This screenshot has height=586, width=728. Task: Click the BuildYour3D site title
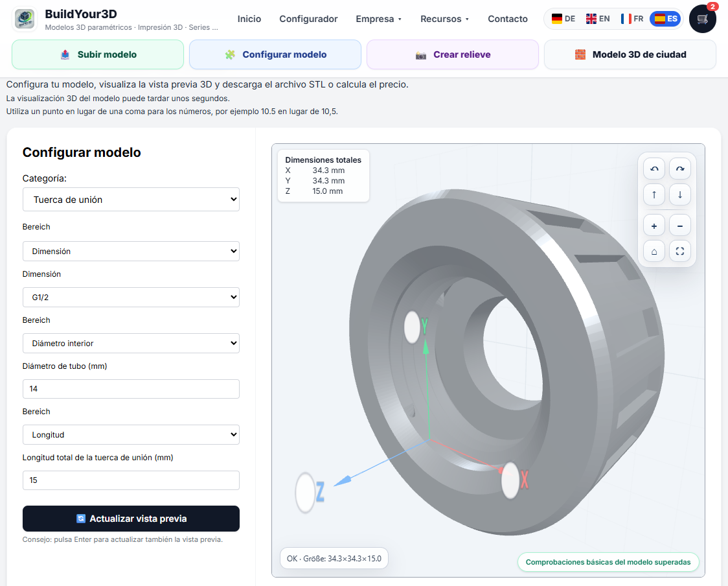[x=81, y=14]
